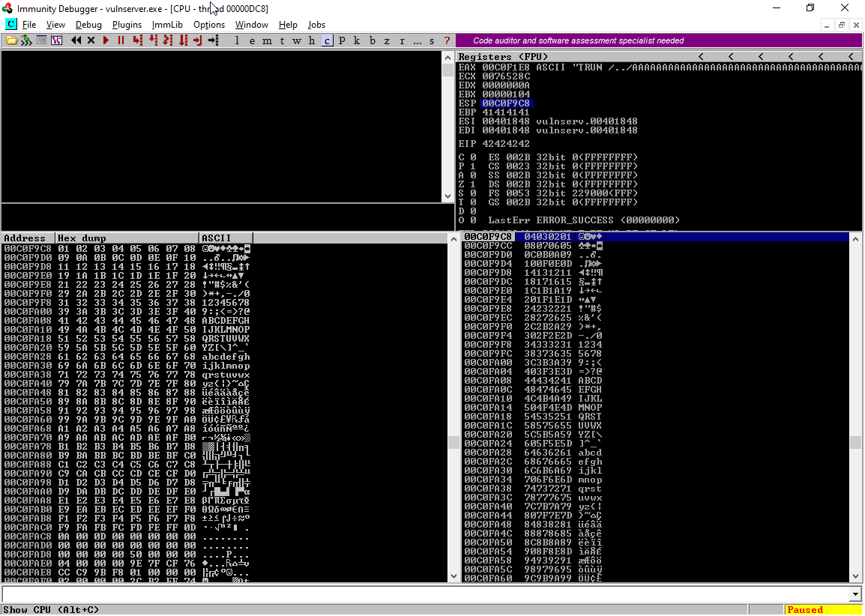Open the Debug menu

88,25
